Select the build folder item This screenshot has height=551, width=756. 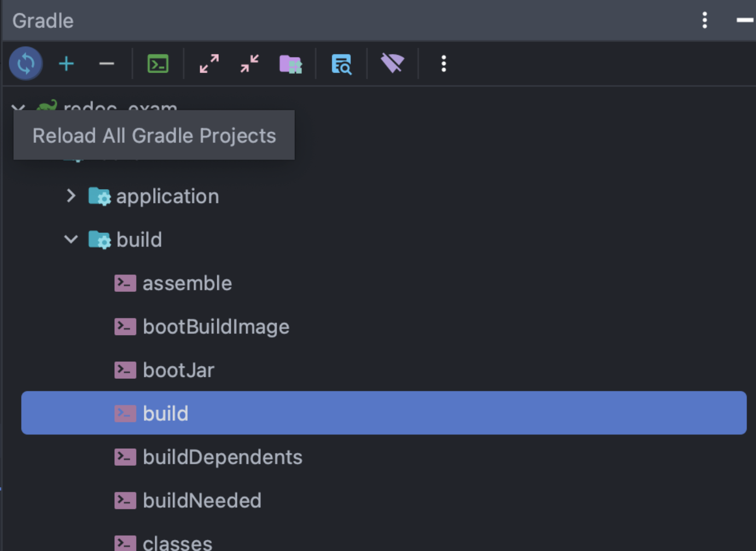click(139, 239)
